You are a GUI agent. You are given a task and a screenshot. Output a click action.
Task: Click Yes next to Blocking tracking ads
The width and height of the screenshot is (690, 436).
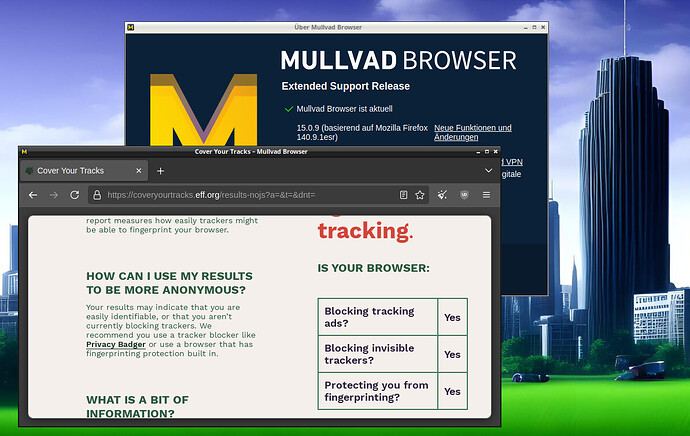tap(452, 317)
